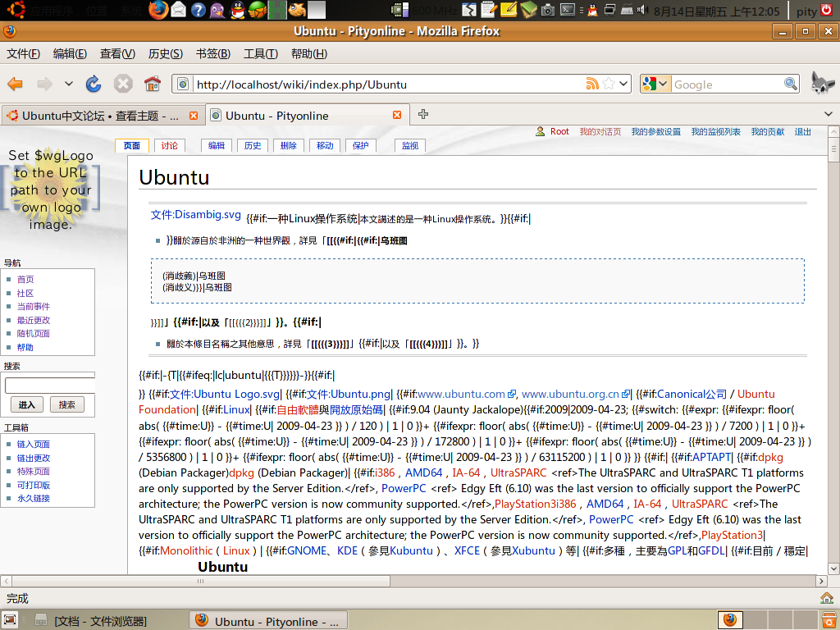Click the 进入 go button
Image resolution: width=840 pixels, height=630 pixels.
(27, 404)
